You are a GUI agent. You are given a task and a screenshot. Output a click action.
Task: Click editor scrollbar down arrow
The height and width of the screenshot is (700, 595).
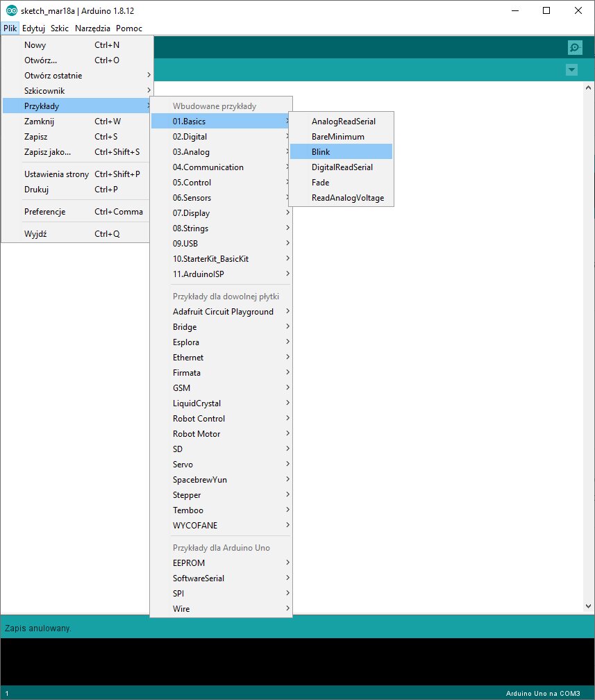tap(588, 606)
